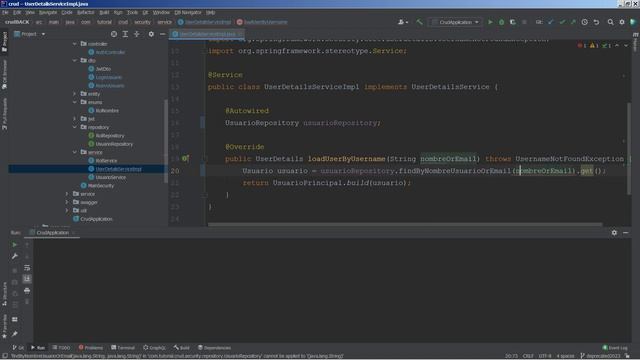Open IDE settings gear in top toolbar
The image size is (640, 360).
click(x=622, y=22)
